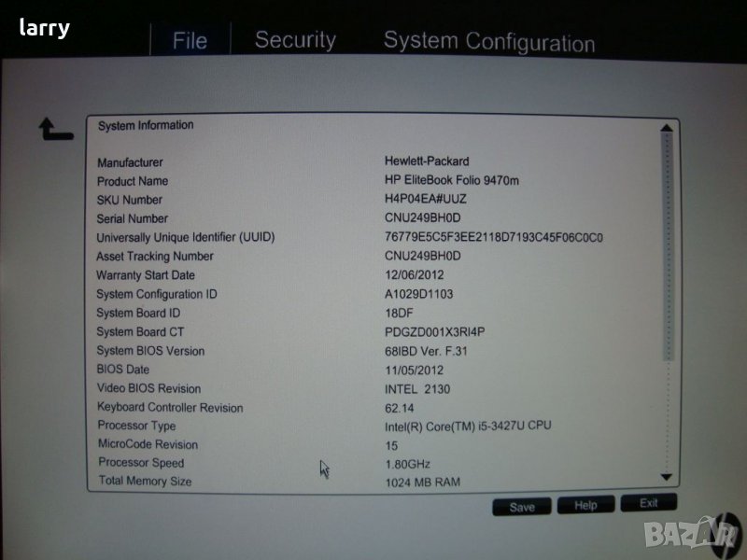Select the Warranty Start Date value

coord(414,275)
